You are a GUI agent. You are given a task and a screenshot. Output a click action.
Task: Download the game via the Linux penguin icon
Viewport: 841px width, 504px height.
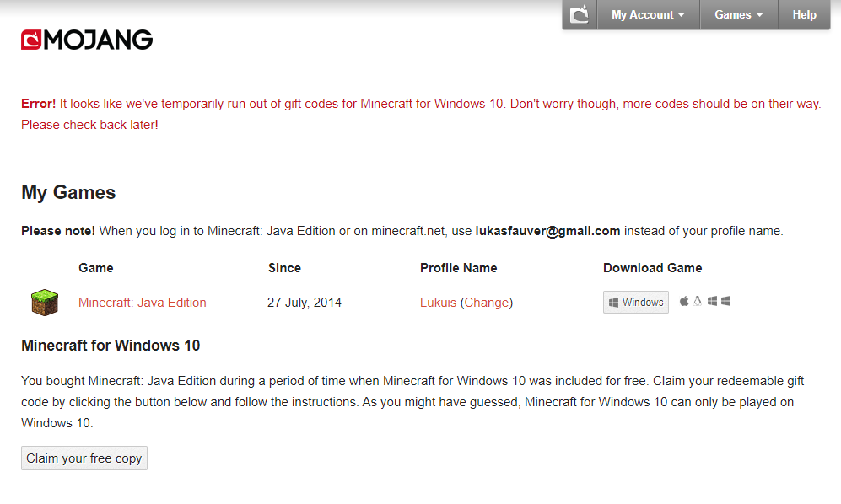(x=698, y=301)
